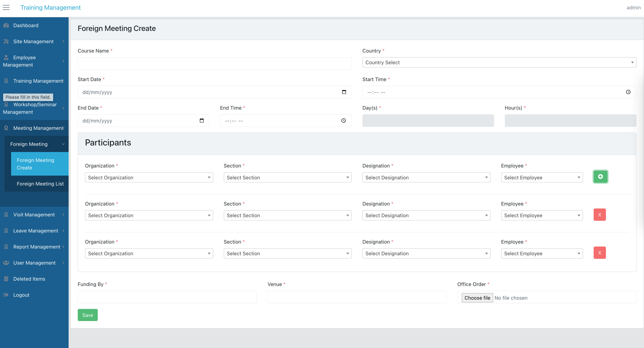This screenshot has height=348, width=644.
Task: Click Choose file for Office Order
Action: click(477, 298)
